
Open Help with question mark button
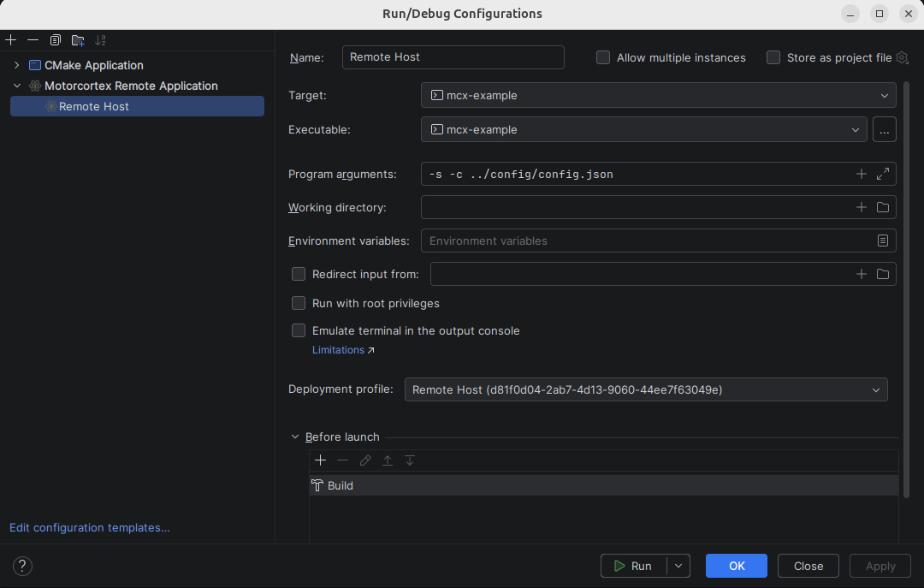23,566
